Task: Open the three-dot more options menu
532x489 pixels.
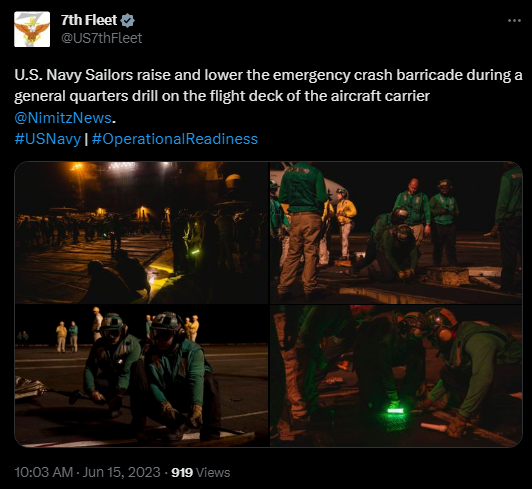Action: pyautogui.click(x=514, y=21)
